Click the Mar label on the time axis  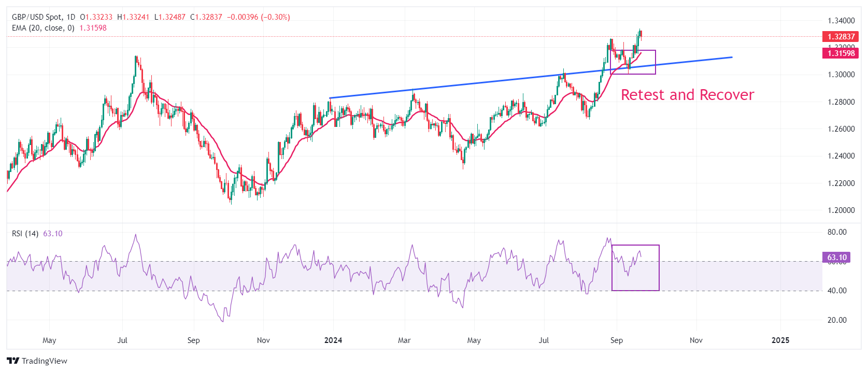pos(404,340)
